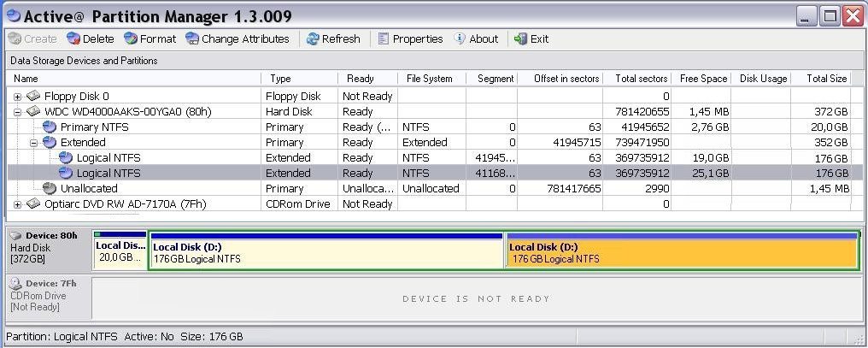Sort by the Name column header

[133, 79]
